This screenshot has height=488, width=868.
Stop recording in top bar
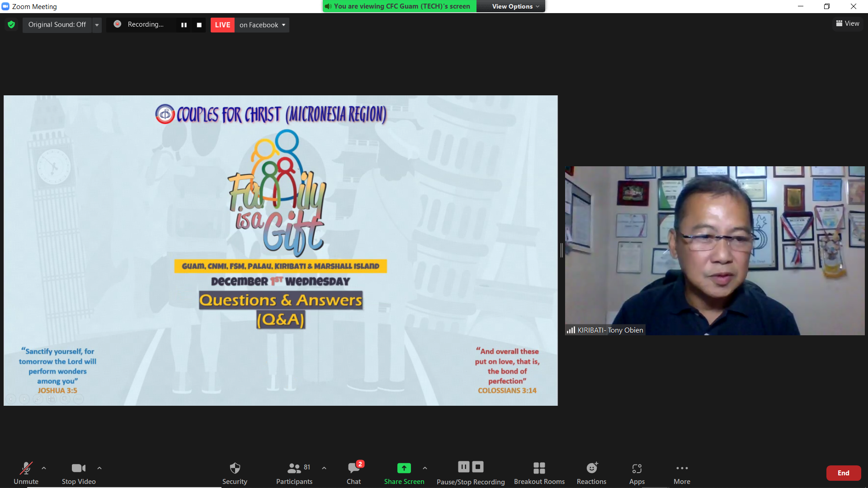tap(199, 25)
